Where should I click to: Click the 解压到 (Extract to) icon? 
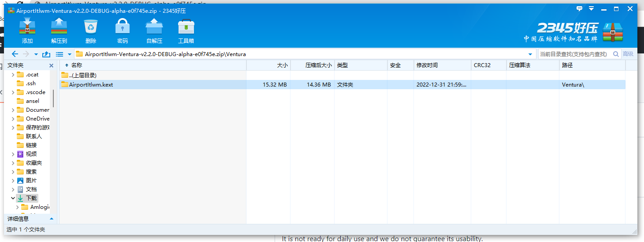click(59, 30)
